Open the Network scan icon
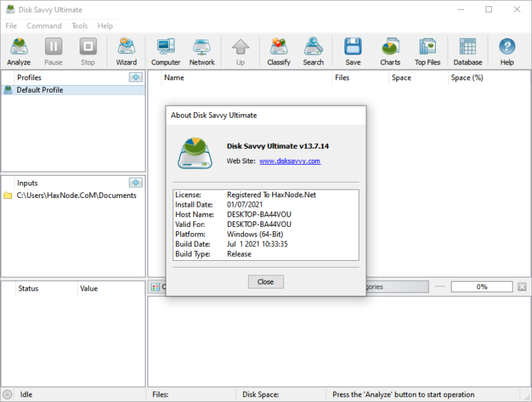Image resolution: width=532 pixels, height=402 pixels. click(202, 51)
